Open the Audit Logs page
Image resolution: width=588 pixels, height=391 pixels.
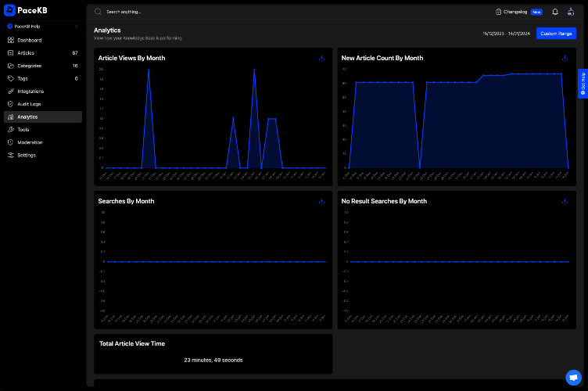43,104
